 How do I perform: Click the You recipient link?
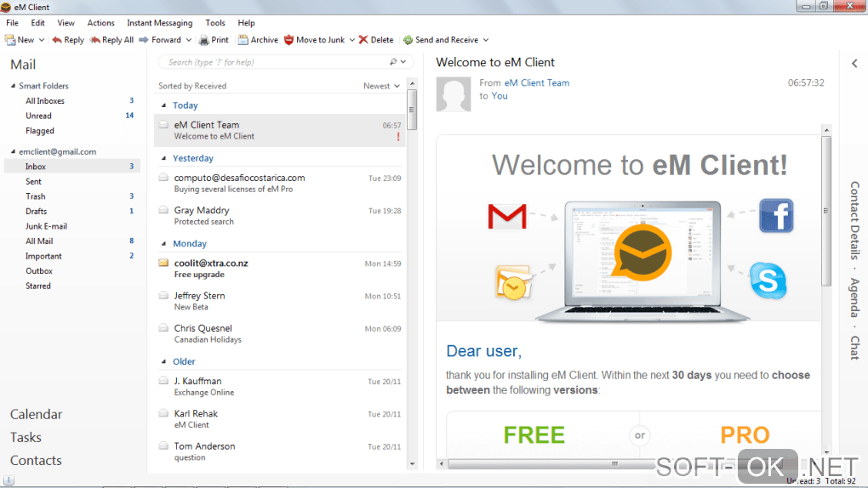point(500,96)
